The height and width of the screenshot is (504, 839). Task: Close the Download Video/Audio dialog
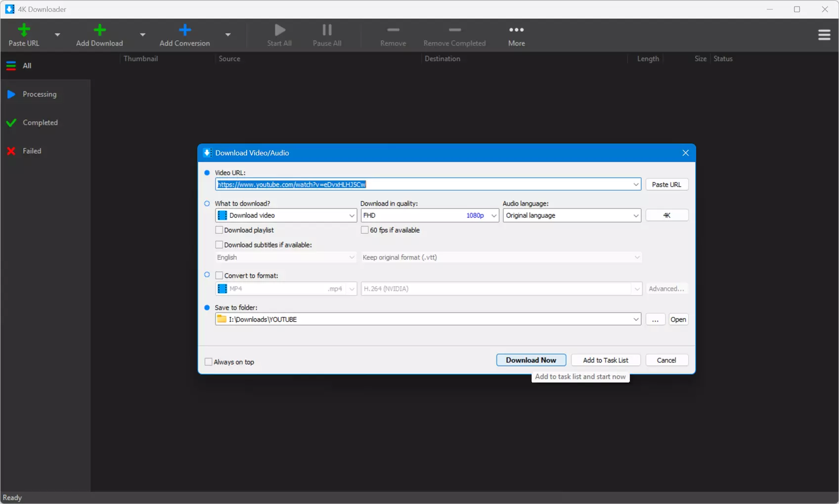click(x=685, y=153)
